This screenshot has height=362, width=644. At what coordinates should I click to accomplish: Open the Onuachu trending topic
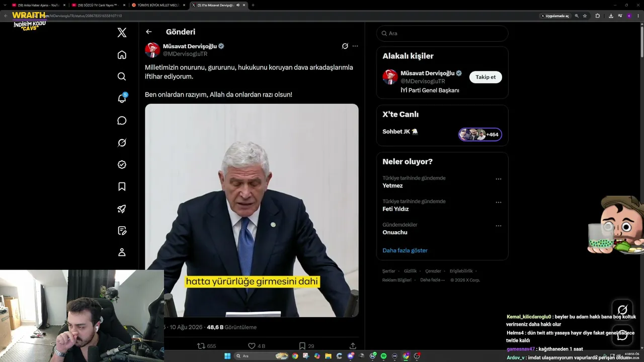pos(395,232)
